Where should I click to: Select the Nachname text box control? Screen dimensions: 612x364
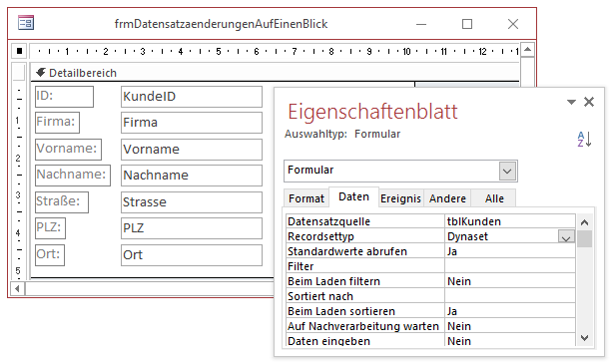click(192, 176)
